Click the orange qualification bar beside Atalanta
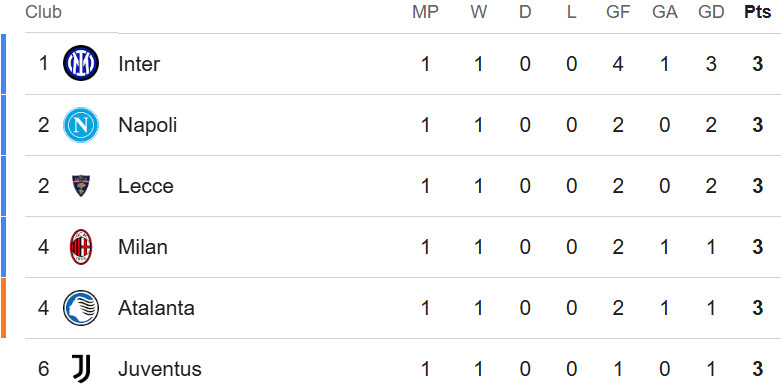The image size is (781, 386). [x=3, y=308]
